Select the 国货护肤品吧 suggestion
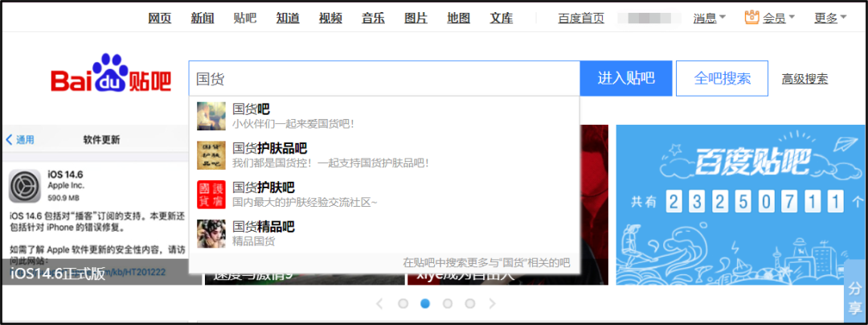 (x=384, y=155)
